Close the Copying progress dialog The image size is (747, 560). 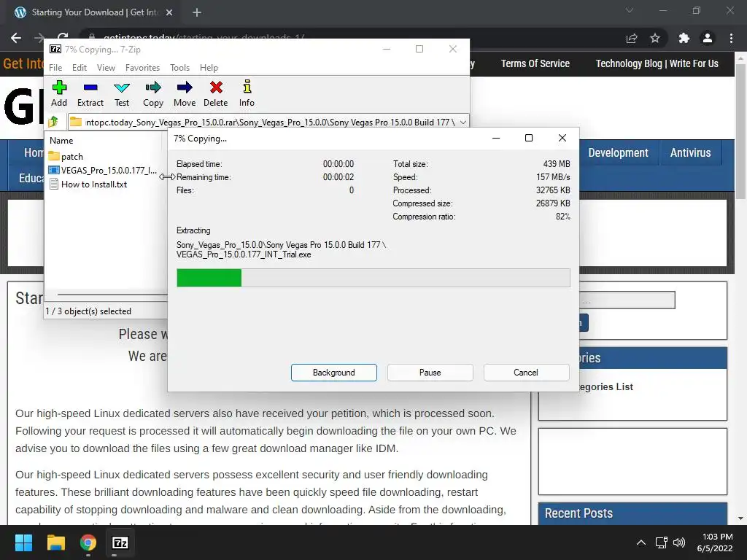562,138
